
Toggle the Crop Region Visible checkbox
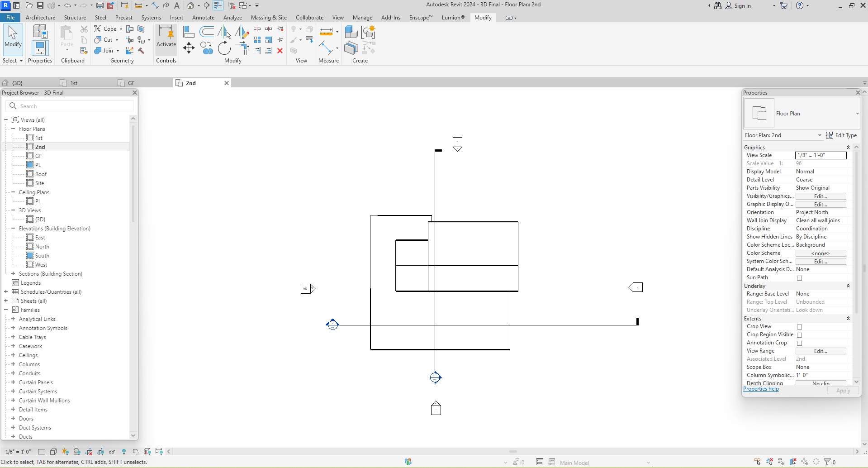pyautogui.click(x=799, y=335)
